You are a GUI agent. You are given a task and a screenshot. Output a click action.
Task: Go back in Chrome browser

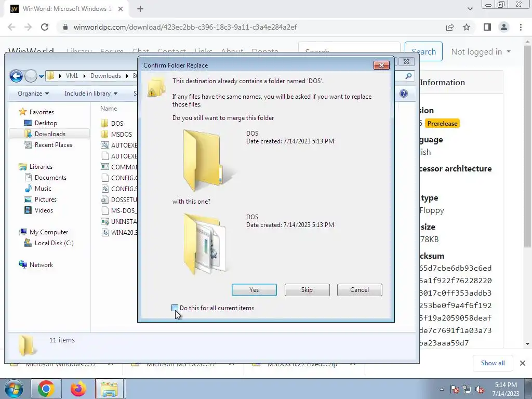11,27
